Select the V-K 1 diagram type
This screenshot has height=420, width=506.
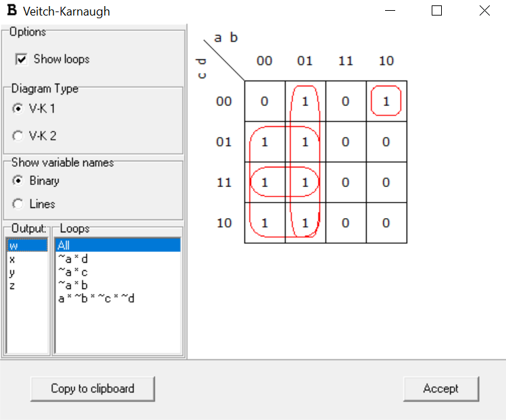[x=18, y=109]
